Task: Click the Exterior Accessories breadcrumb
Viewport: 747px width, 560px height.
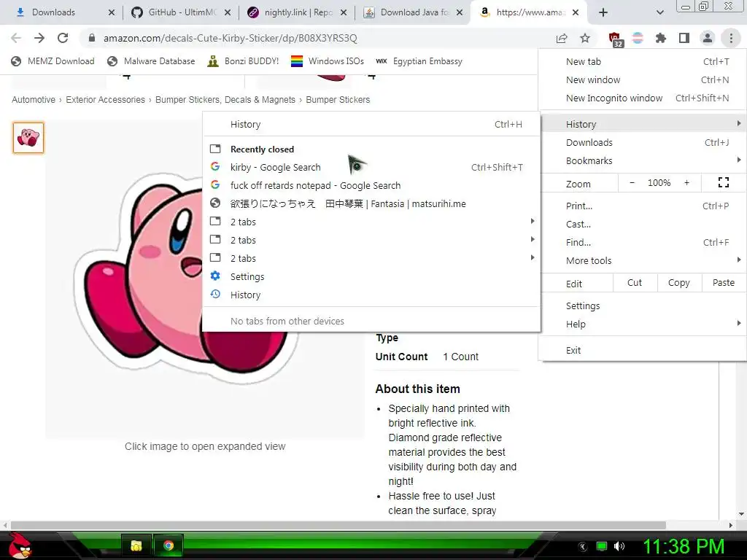Action: tap(105, 99)
